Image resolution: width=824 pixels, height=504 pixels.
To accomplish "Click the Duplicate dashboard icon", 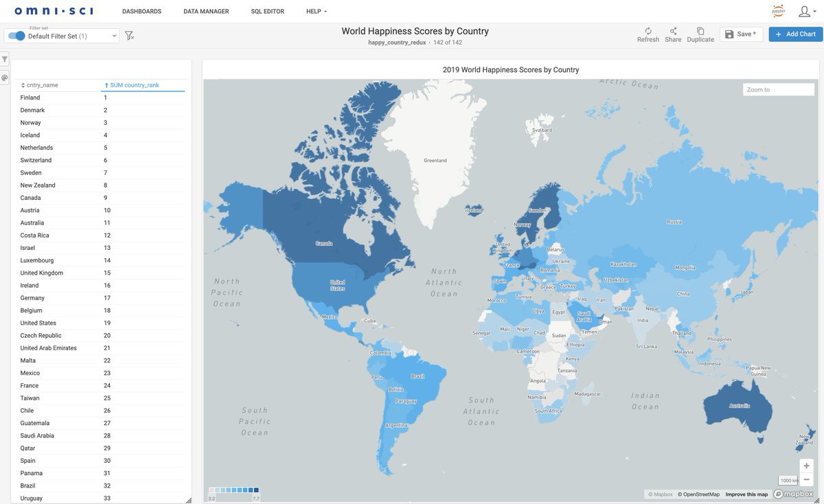I will pos(700,31).
